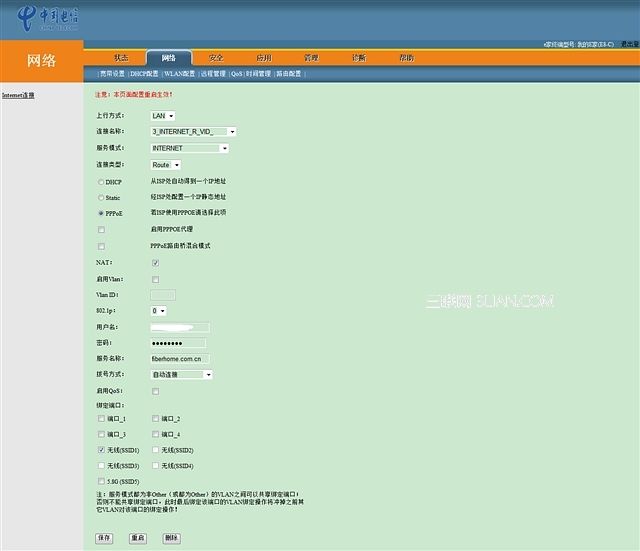Go to the 管理 (Management) tab
Image resolution: width=640 pixels, height=551 pixels.
tap(311, 58)
